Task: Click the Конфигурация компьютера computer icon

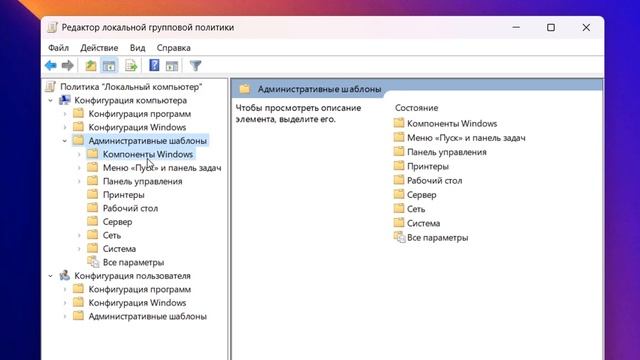Action: 64,100
